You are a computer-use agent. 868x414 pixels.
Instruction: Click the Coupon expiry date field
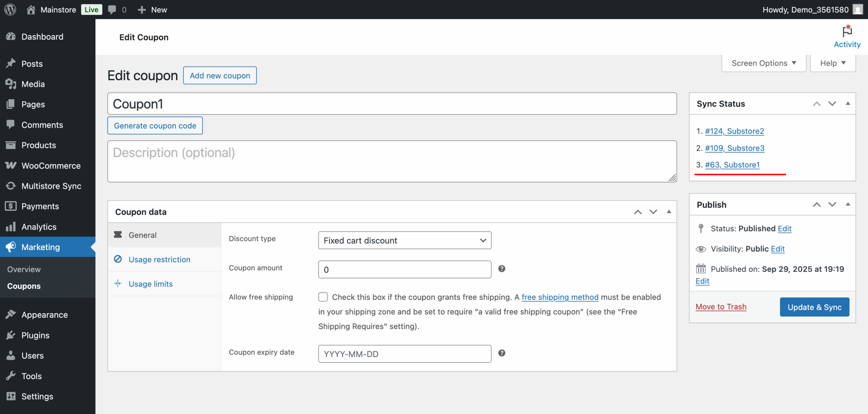coord(405,354)
